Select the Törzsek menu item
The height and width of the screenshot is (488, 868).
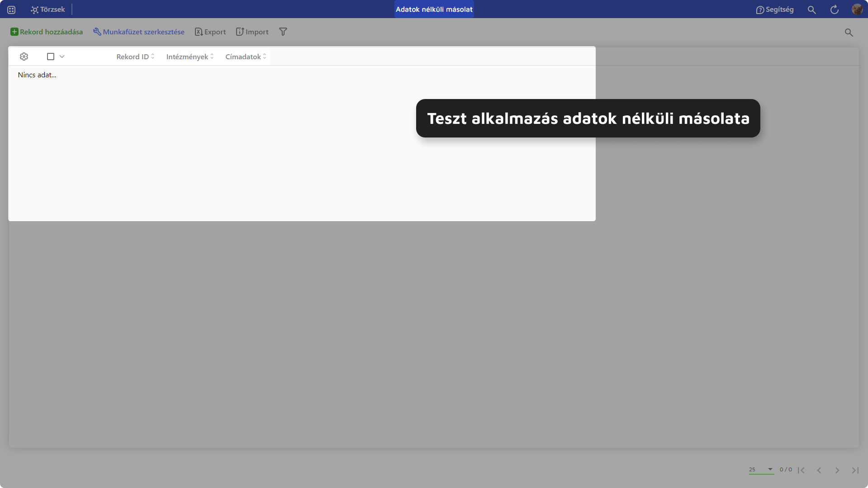coord(47,9)
